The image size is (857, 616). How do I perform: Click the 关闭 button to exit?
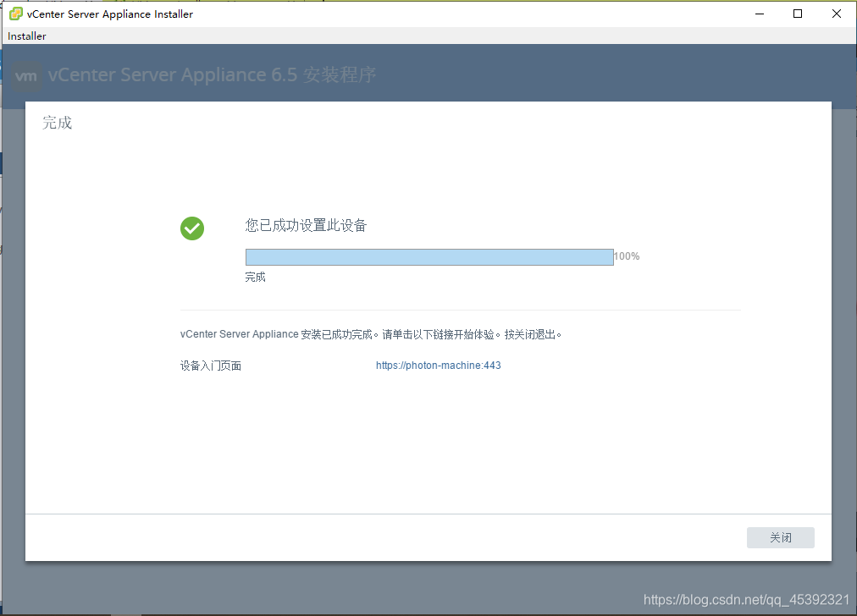point(781,537)
